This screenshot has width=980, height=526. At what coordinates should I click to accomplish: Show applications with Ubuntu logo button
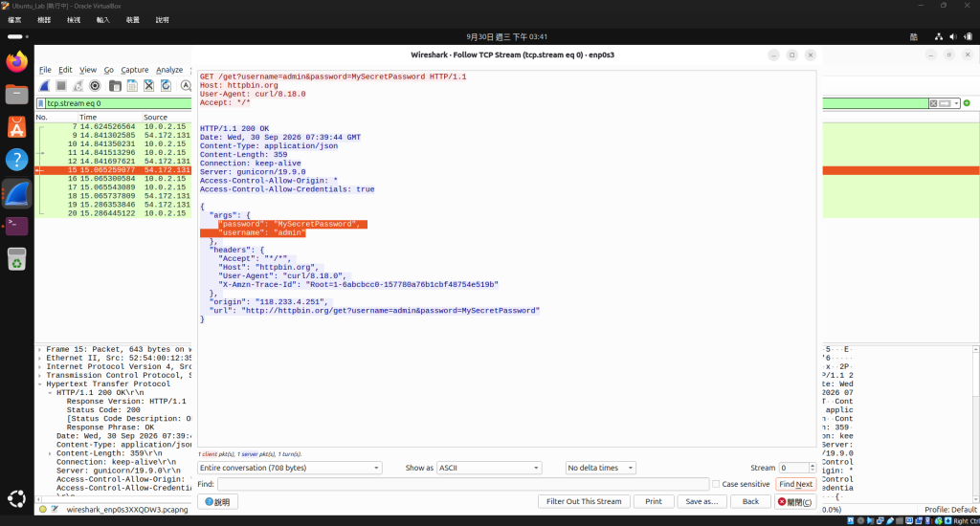point(17,498)
